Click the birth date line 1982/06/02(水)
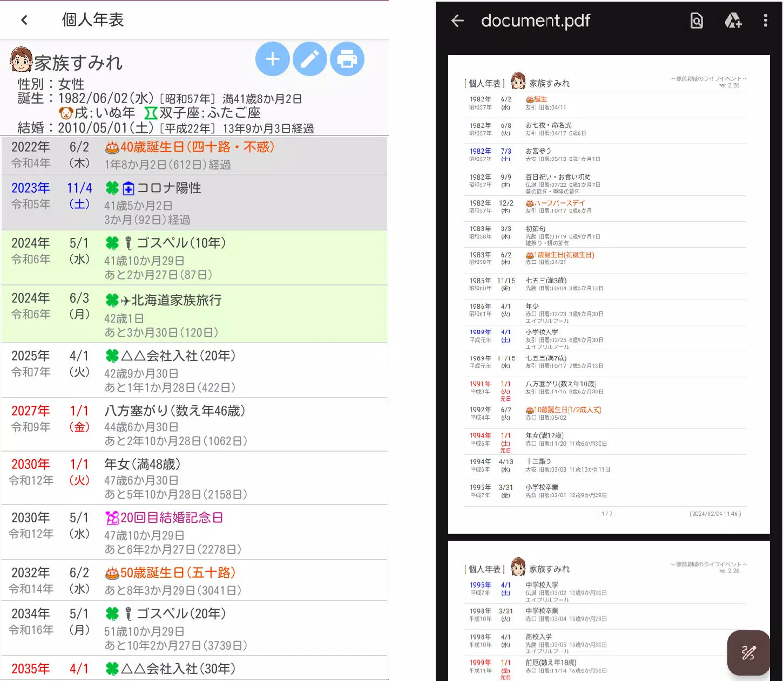The height and width of the screenshot is (681, 784). (x=159, y=99)
